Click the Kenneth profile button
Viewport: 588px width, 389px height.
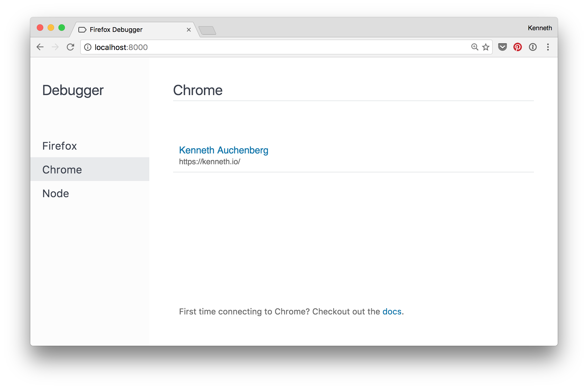pyautogui.click(x=540, y=28)
